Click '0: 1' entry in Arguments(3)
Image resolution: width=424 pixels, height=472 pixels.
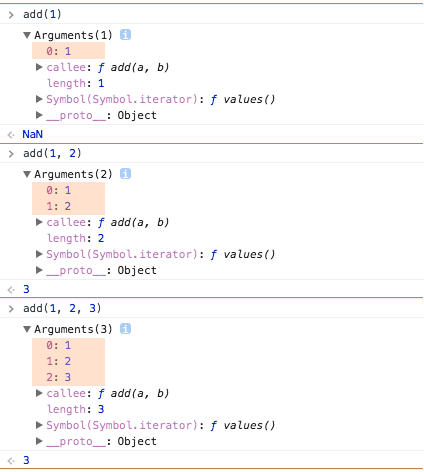(x=59, y=345)
